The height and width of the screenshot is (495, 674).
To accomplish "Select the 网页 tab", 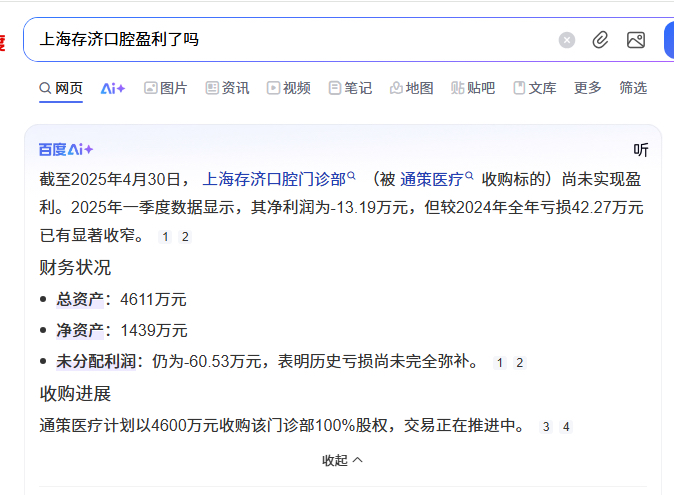I will 61,88.
